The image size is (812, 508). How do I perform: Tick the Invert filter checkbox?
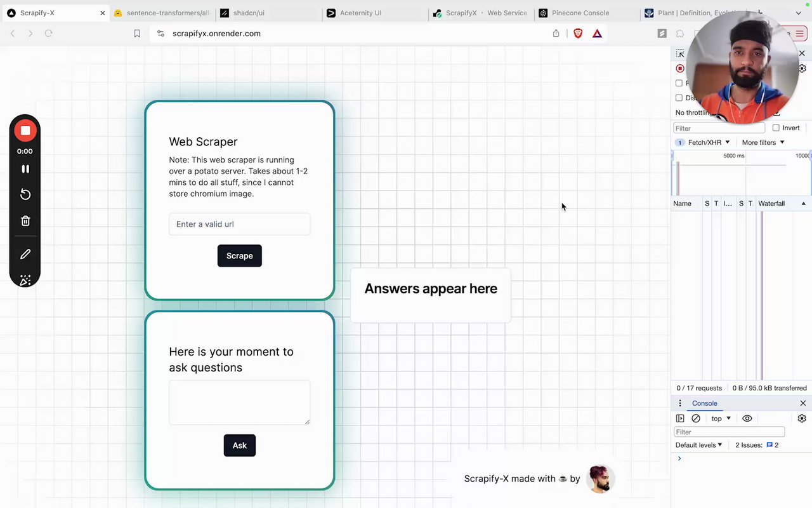[x=776, y=128]
